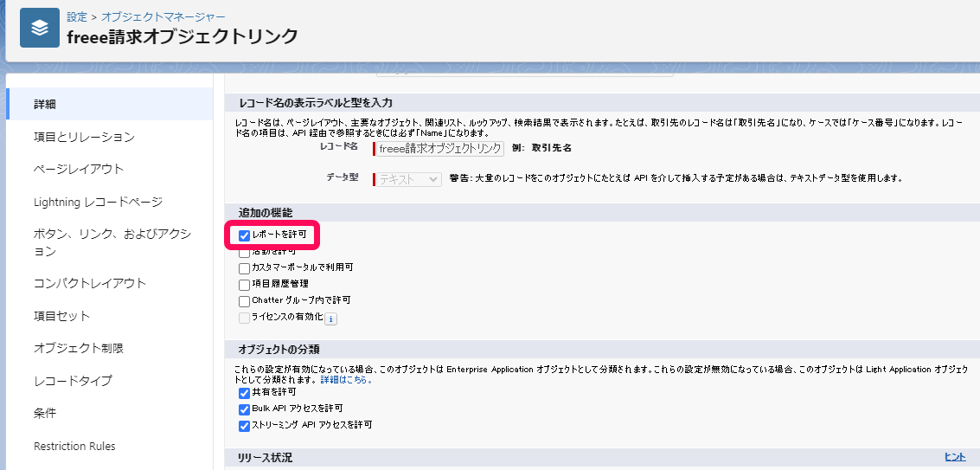Open Restriction Rules in sidebar
This screenshot has height=470, width=980.
click(x=74, y=447)
